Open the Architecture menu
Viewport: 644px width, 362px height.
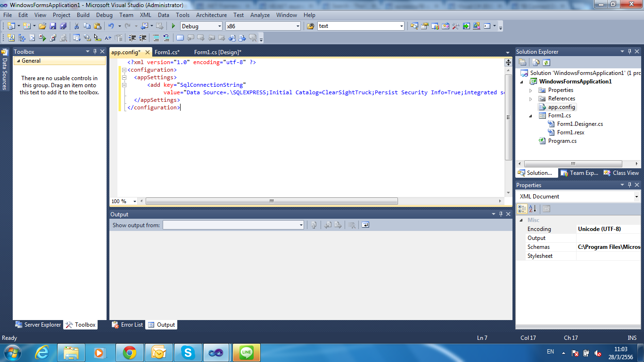211,15
